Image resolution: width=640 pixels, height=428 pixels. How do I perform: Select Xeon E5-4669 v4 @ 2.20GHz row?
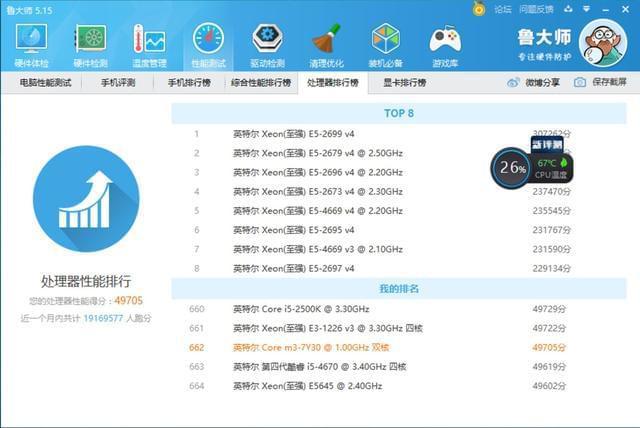(399, 211)
